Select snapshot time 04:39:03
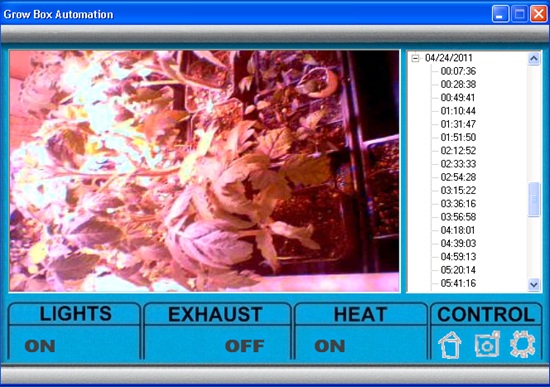 [458, 243]
